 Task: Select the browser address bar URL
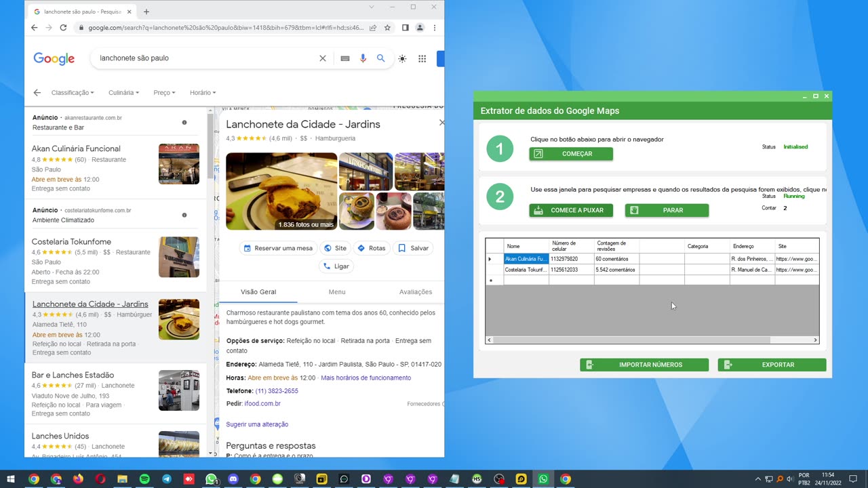tap(226, 28)
